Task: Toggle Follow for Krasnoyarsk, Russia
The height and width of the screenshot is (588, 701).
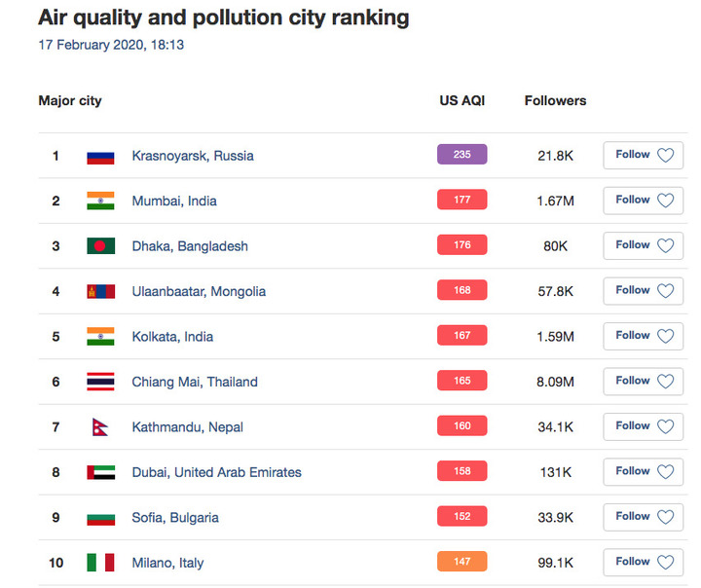Action: (643, 155)
